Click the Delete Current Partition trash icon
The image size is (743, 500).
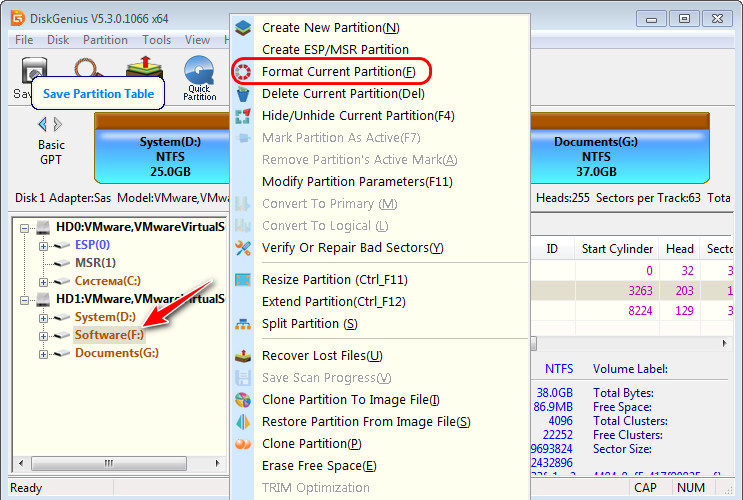[243, 94]
